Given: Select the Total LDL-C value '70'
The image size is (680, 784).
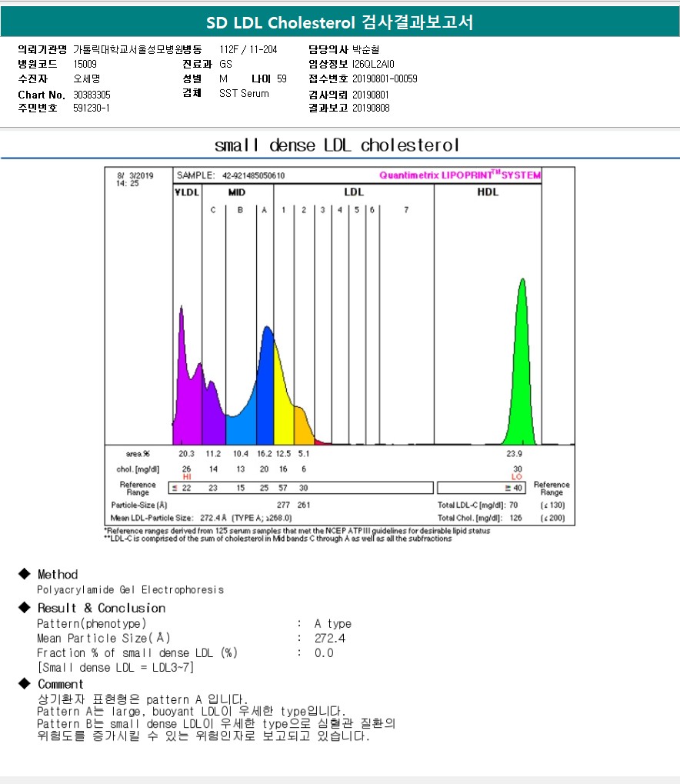Looking at the screenshot, I should click(514, 505).
